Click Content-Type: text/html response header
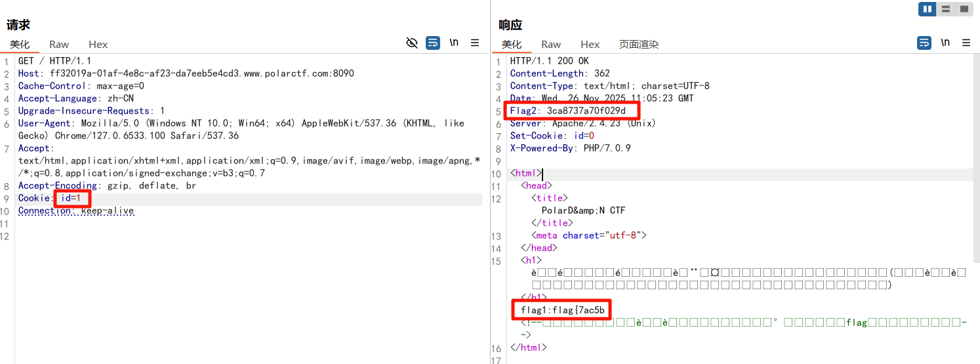This screenshot has width=980, height=364. (609, 86)
